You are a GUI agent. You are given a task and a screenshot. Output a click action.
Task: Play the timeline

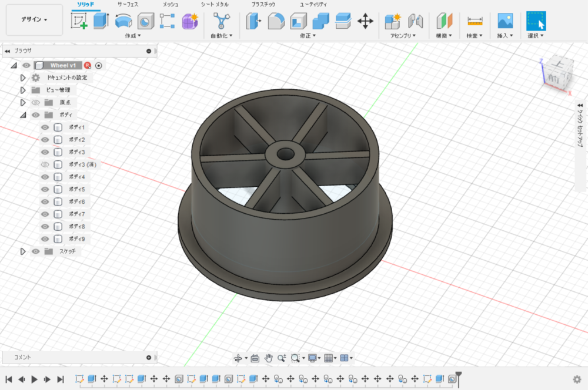point(35,379)
